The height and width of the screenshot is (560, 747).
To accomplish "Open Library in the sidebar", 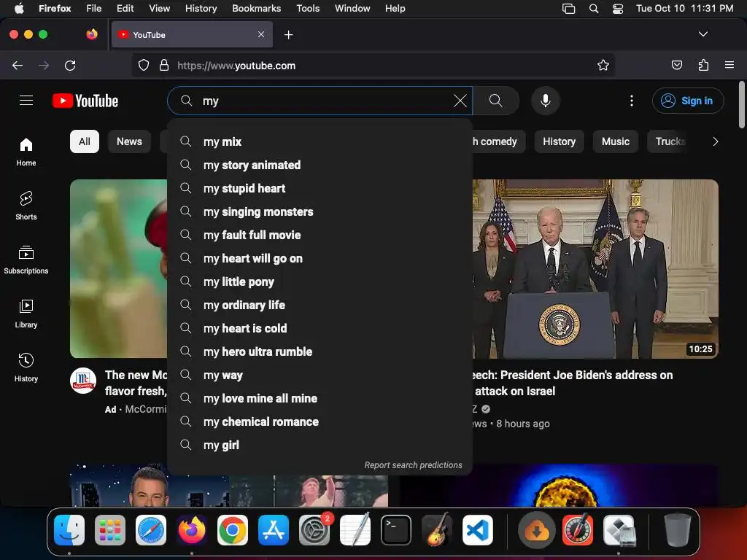I will 26,314.
